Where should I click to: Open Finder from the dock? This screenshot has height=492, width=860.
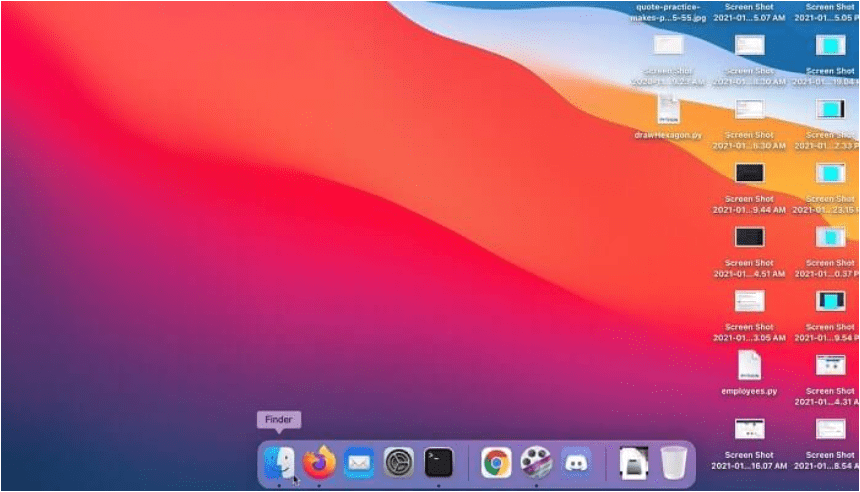tap(278, 462)
